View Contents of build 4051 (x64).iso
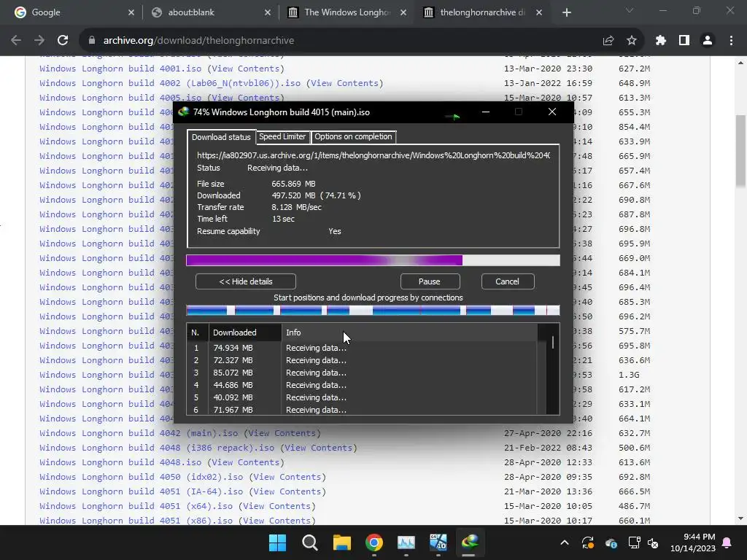Screen dimensions: 747x560 click(x=276, y=506)
